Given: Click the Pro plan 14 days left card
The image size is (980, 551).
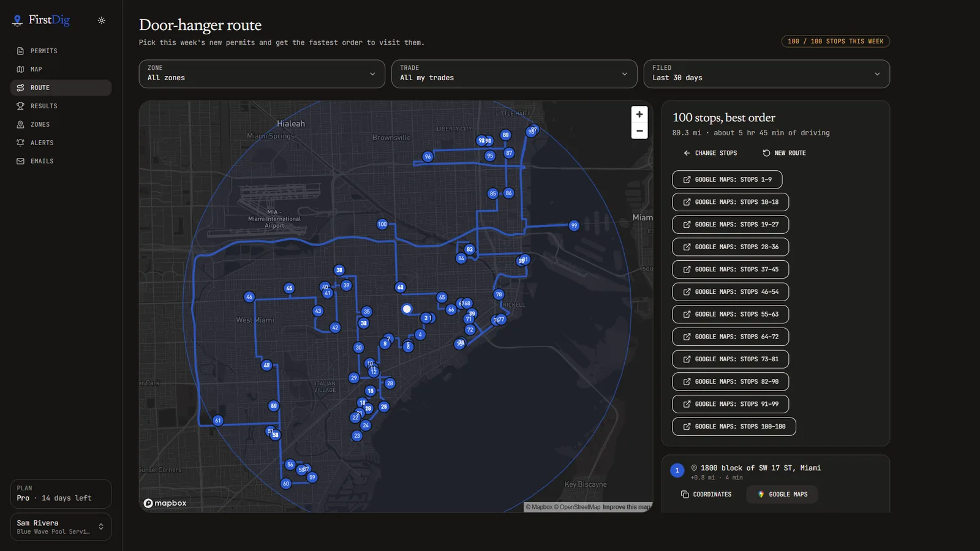Looking at the screenshot, I should click(x=61, y=493).
